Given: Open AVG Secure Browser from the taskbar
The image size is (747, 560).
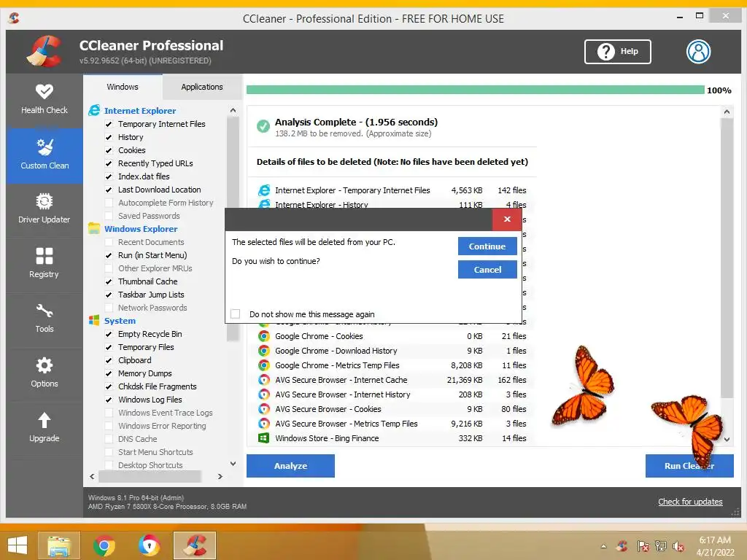Looking at the screenshot, I should [x=149, y=545].
